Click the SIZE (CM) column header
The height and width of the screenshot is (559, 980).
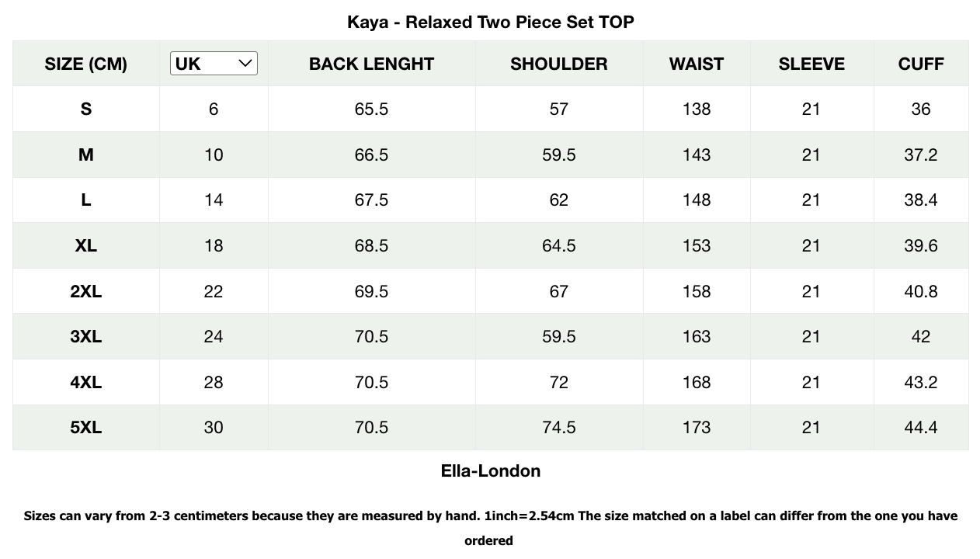click(x=85, y=64)
